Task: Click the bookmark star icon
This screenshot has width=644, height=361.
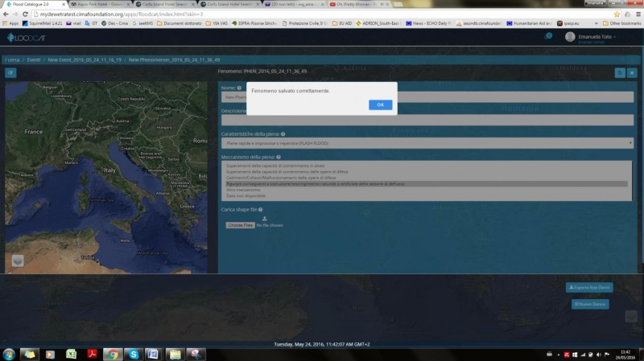Action: pyautogui.click(x=617, y=14)
